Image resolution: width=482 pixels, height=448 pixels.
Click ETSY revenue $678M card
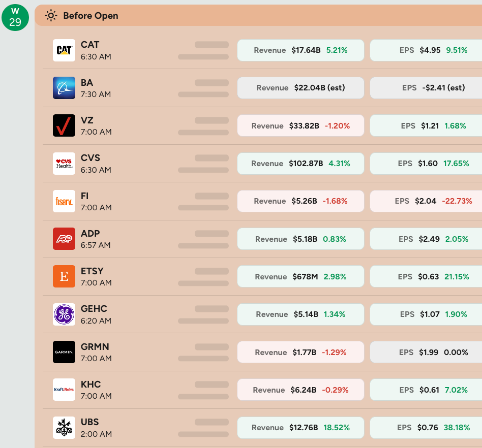point(300,277)
